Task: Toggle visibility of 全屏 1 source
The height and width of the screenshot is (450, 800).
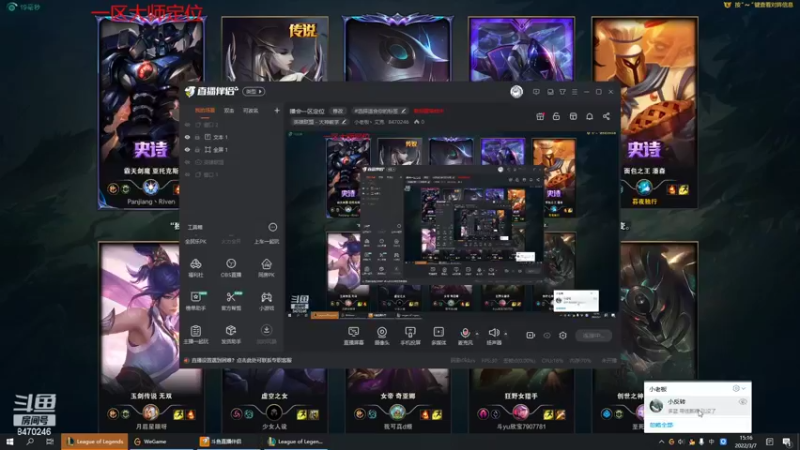Action: coord(187,150)
